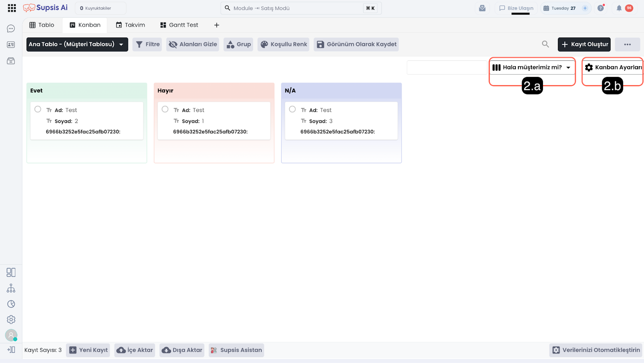Switch to the Gantt Test tab
This screenshot has width=644, height=363.
click(179, 25)
